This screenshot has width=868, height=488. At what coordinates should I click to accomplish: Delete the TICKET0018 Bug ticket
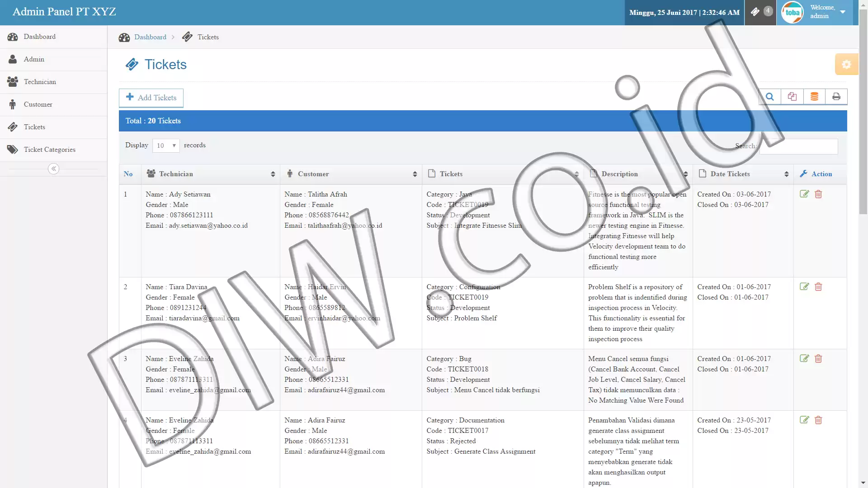click(818, 358)
